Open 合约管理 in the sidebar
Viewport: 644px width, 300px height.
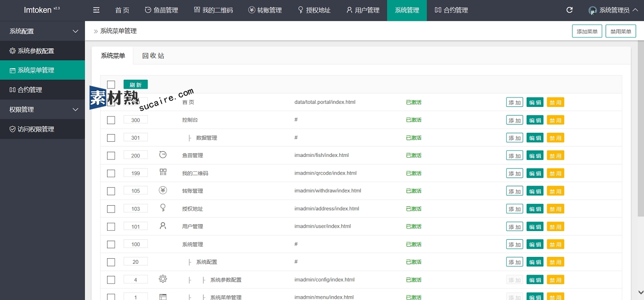pos(42,90)
